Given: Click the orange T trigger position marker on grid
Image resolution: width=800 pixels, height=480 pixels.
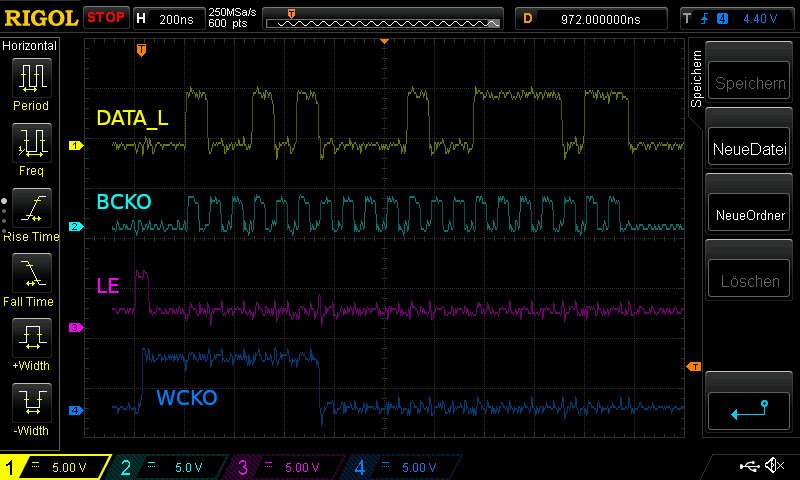Looking at the screenshot, I should (141, 50).
